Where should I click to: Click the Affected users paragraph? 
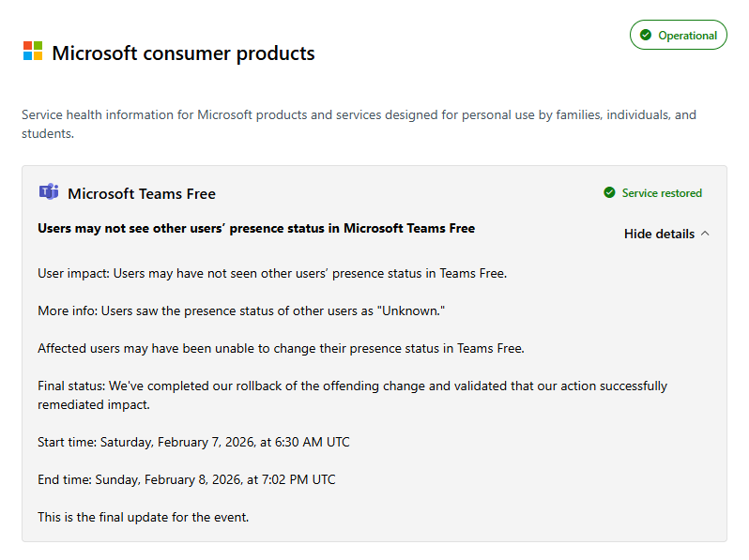(281, 348)
